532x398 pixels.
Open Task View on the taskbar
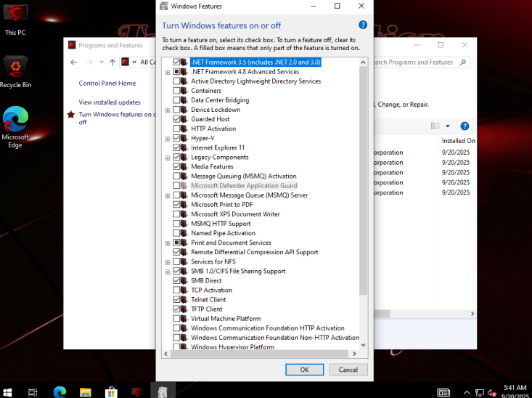coord(33,392)
